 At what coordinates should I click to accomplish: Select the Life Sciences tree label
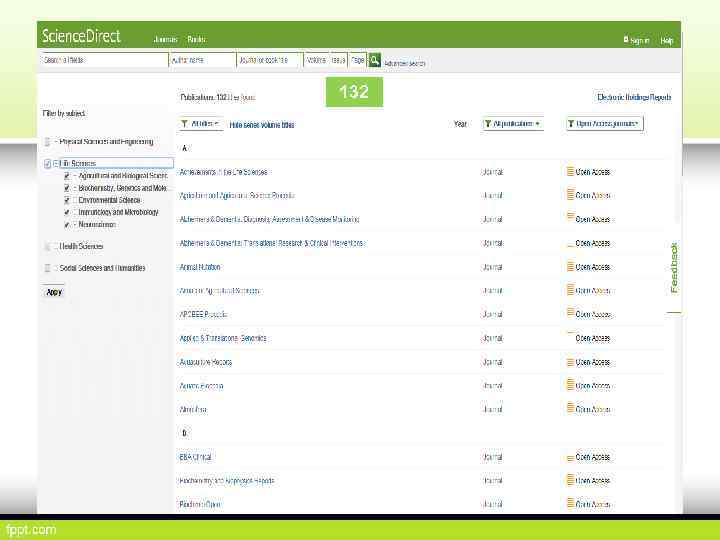[78, 163]
